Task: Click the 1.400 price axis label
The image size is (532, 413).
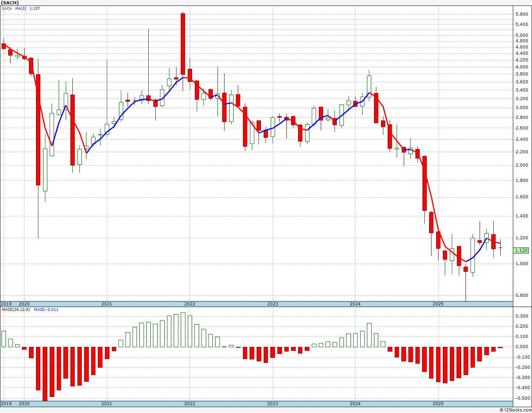Action: [x=522, y=216]
